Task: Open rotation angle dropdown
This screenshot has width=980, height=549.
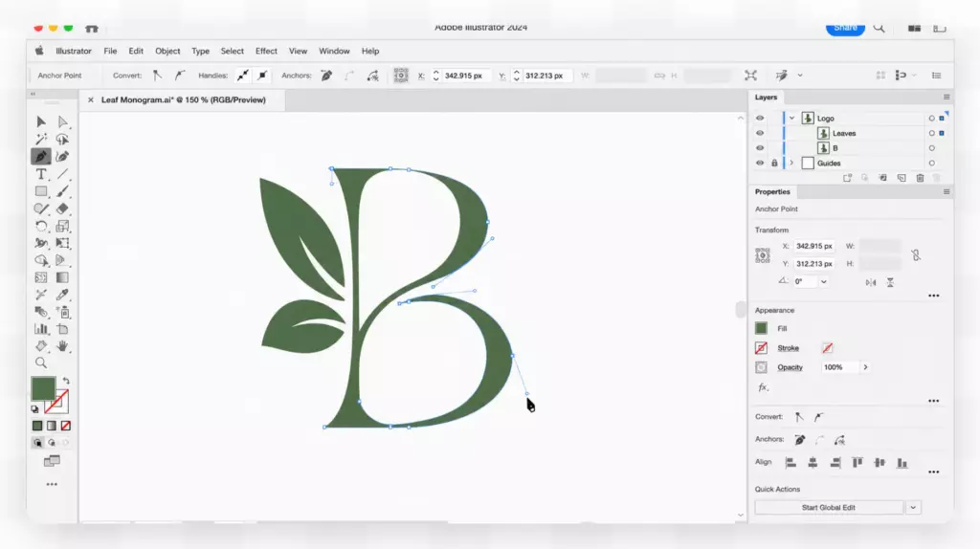Action: [824, 282]
